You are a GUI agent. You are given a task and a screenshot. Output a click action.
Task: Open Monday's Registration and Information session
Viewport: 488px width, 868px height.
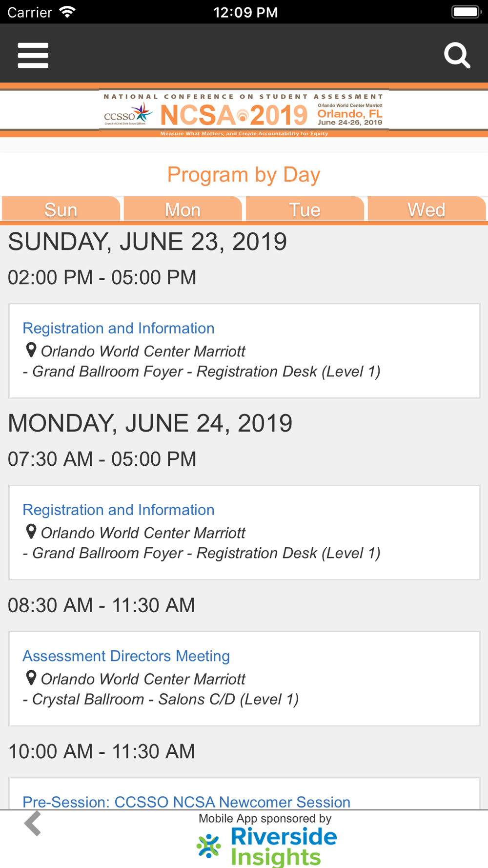pos(119,510)
